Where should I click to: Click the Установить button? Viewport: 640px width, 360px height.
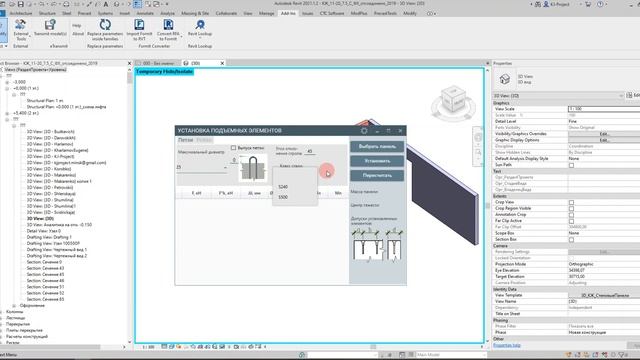tap(377, 161)
